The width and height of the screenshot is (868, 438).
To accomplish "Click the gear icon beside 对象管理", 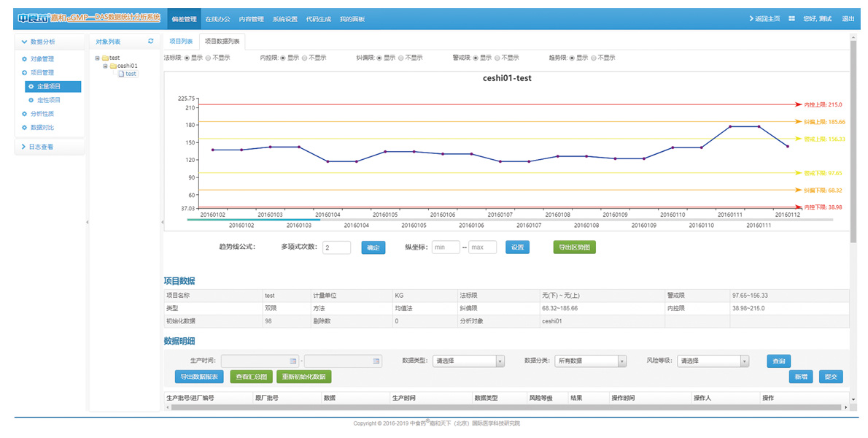I will 25,59.
